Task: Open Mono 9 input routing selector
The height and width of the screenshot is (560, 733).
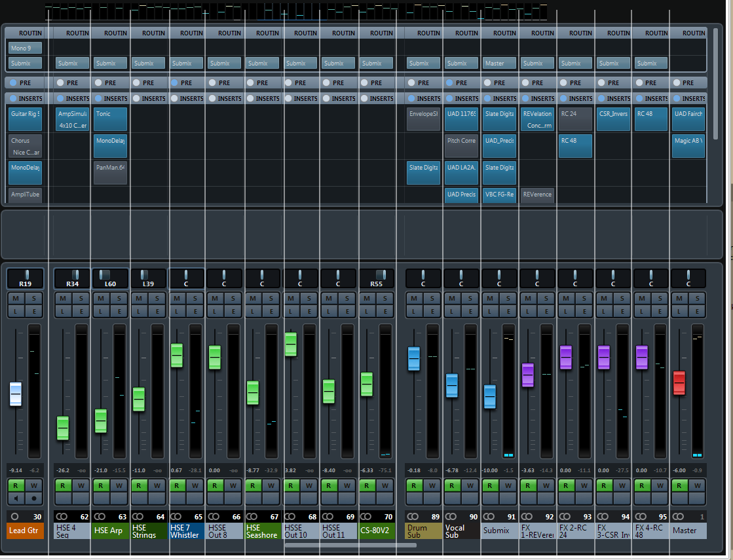Action: pyautogui.click(x=25, y=48)
